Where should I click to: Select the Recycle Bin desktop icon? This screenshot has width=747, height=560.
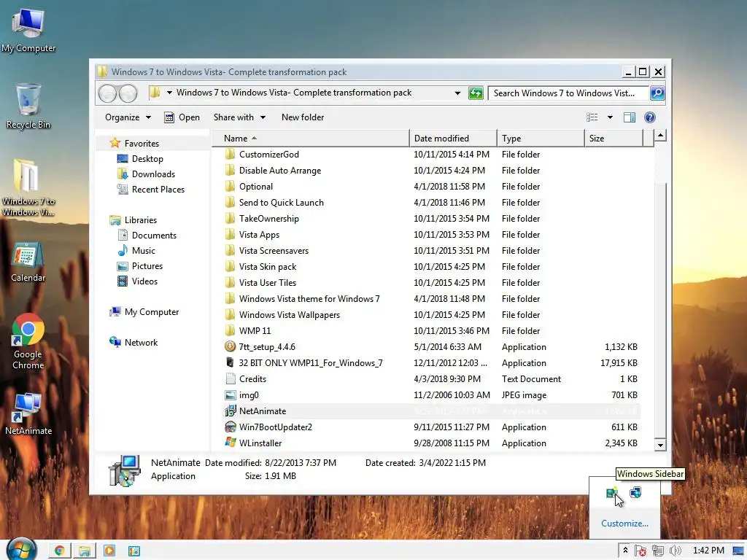pyautogui.click(x=28, y=106)
